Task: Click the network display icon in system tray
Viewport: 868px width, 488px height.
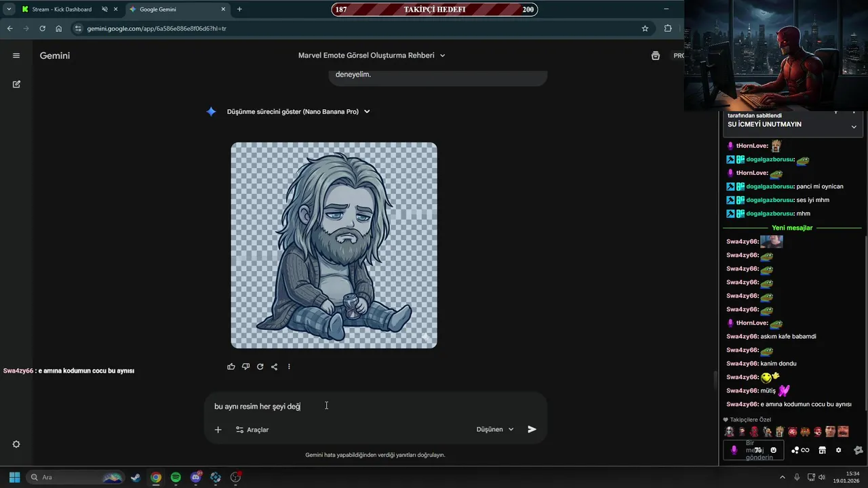Action: (x=810, y=477)
